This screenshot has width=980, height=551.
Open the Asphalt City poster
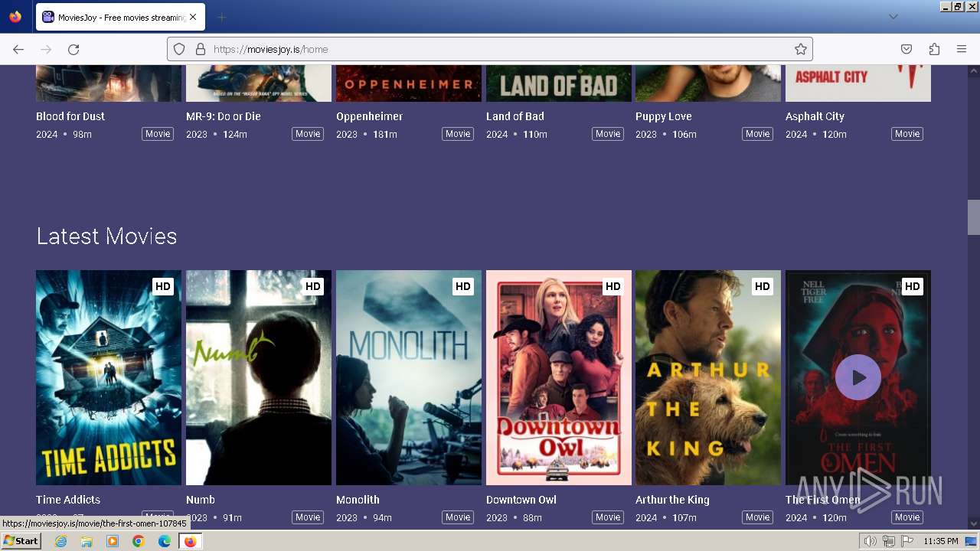(858, 83)
